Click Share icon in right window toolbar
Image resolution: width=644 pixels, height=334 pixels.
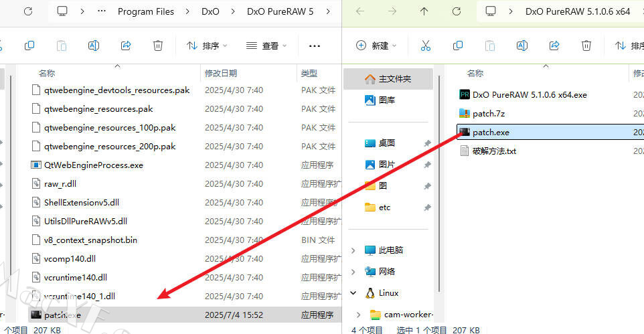(x=554, y=46)
